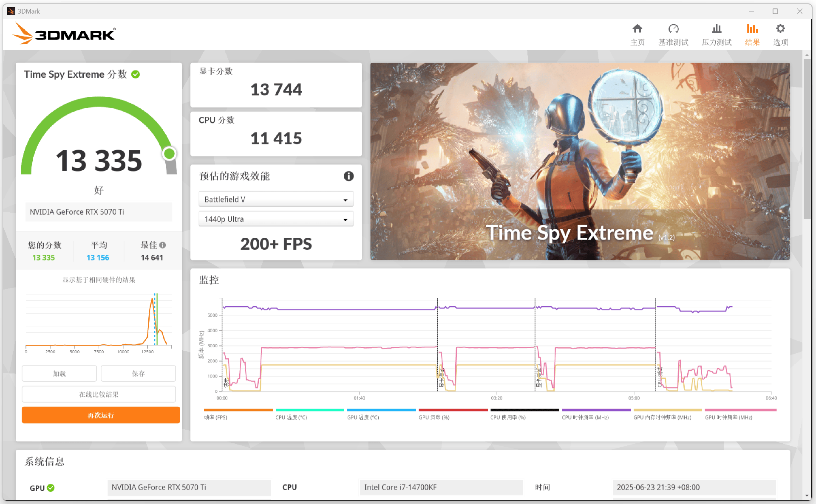Screen dimensions: 816x504
Task: Click Compare result online (在线比较结果) button
Action: (x=99, y=394)
